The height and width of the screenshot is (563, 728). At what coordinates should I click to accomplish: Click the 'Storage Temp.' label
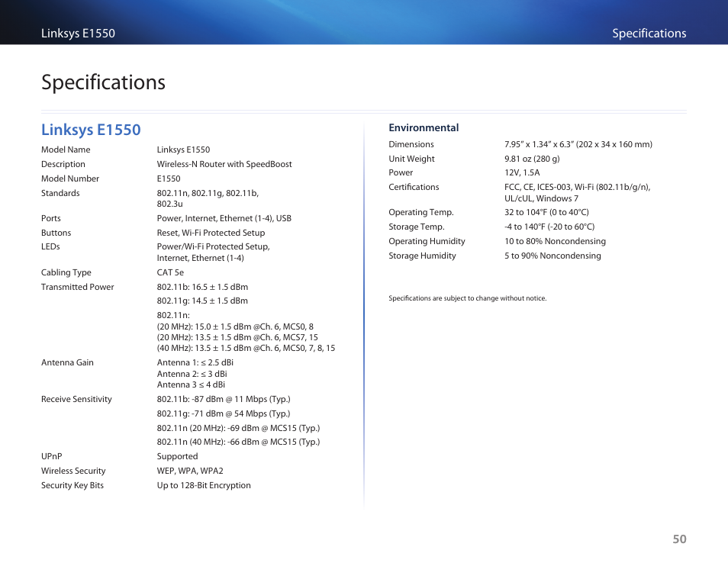click(x=417, y=227)
